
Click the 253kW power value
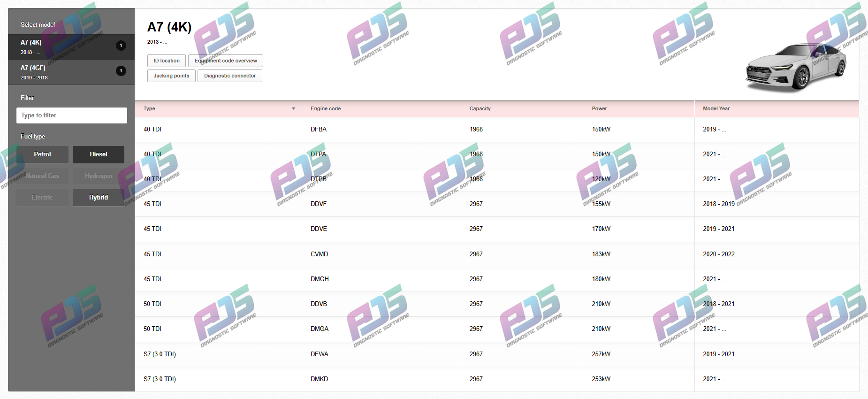click(601, 379)
